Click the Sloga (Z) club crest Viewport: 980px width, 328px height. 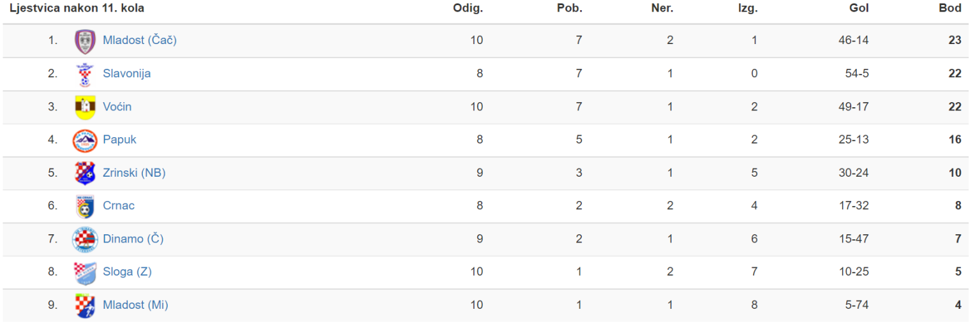click(x=85, y=272)
